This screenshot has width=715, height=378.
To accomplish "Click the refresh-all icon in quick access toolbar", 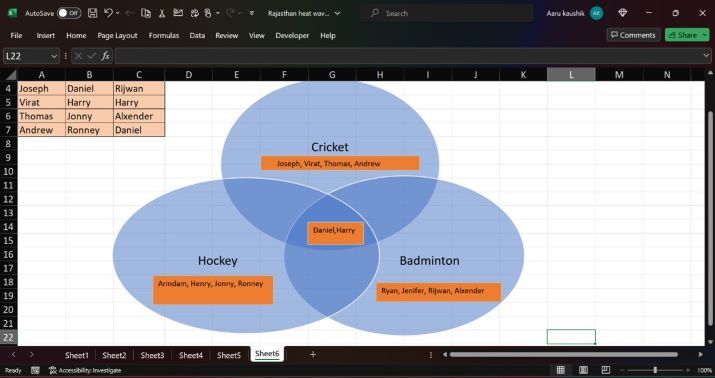I will [194, 13].
